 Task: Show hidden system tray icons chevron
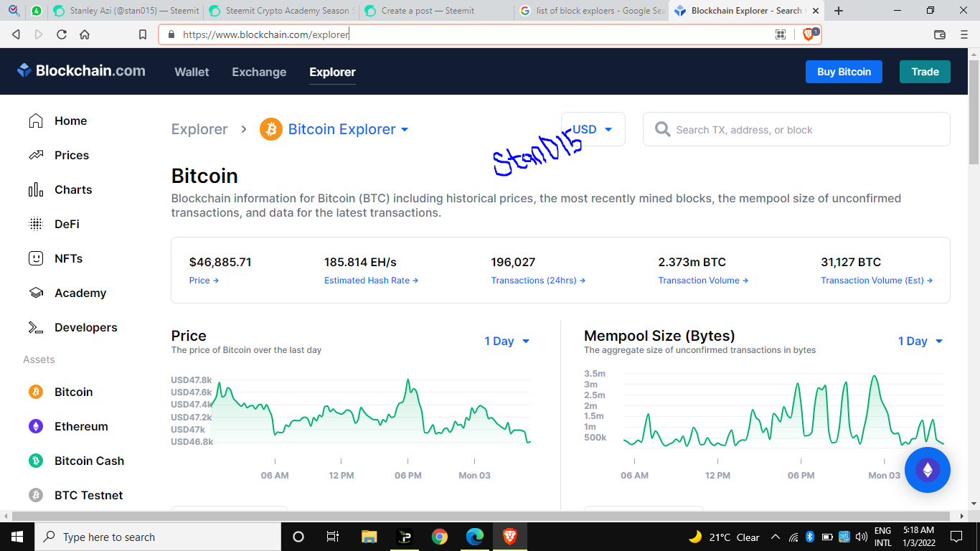(775, 537)
